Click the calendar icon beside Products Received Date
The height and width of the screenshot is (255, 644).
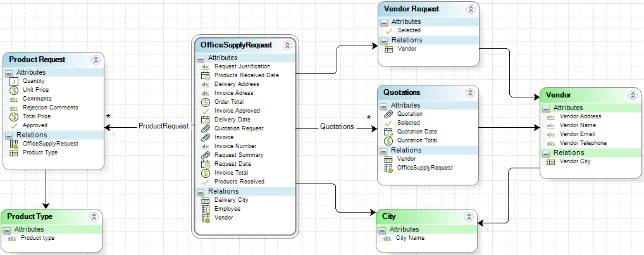click(x=205, y=75)
